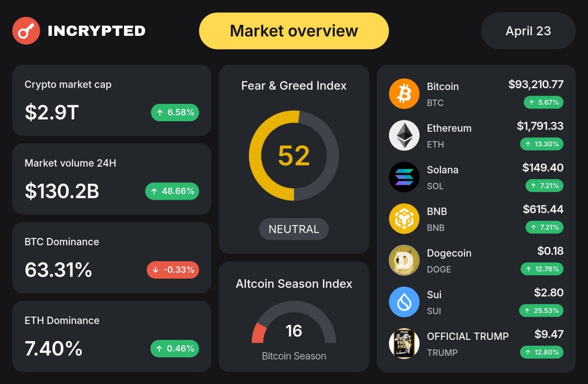Click the BNB coin icon
This screenshot has width=588, height=384.
click(404, 219)
